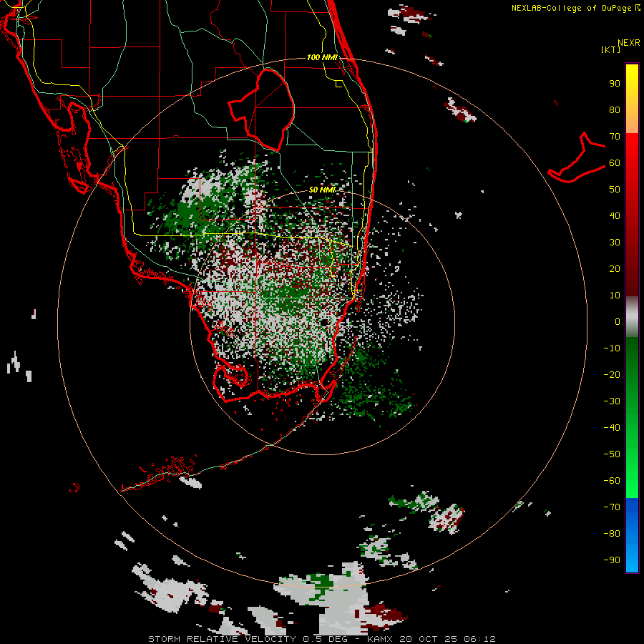
Task: Click the -90 value on the velocity scale
Action: [612, 560]
